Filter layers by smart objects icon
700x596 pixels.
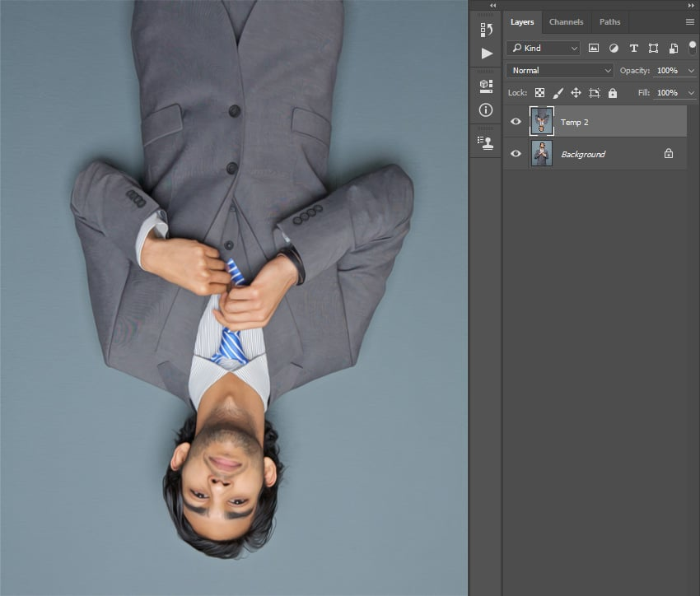(673, 49)
